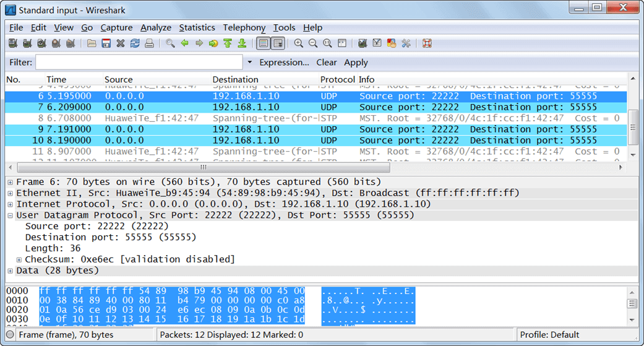Expand the Ethernet II tree node
Screen dimensions: 644x346
(11, 193)
